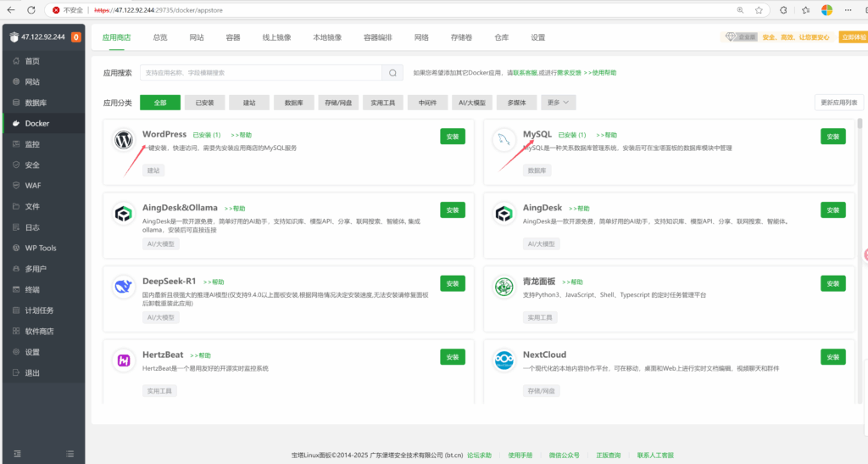Install MySQL with 安装 button
This screenshot has height=464, width=868.
click(833, 137)
